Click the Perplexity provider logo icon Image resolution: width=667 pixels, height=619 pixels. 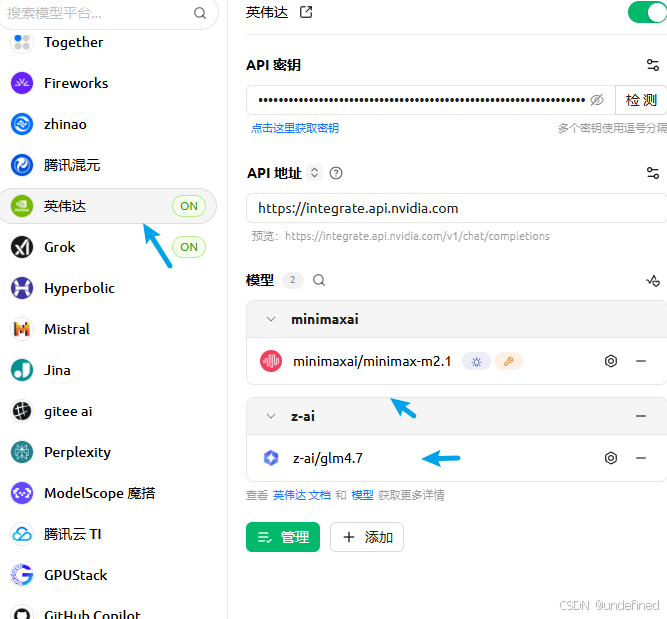(22, 452)
